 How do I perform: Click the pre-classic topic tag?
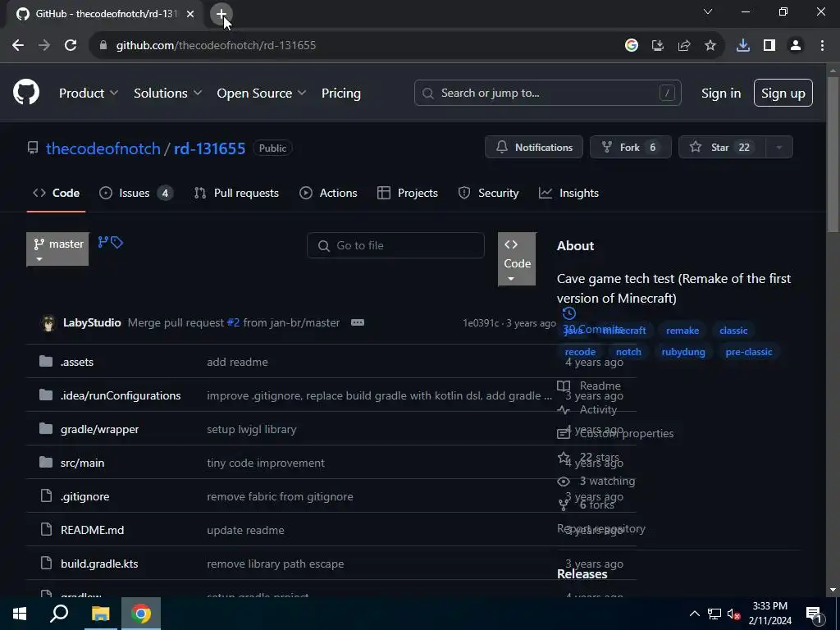(x=749, y=352)
